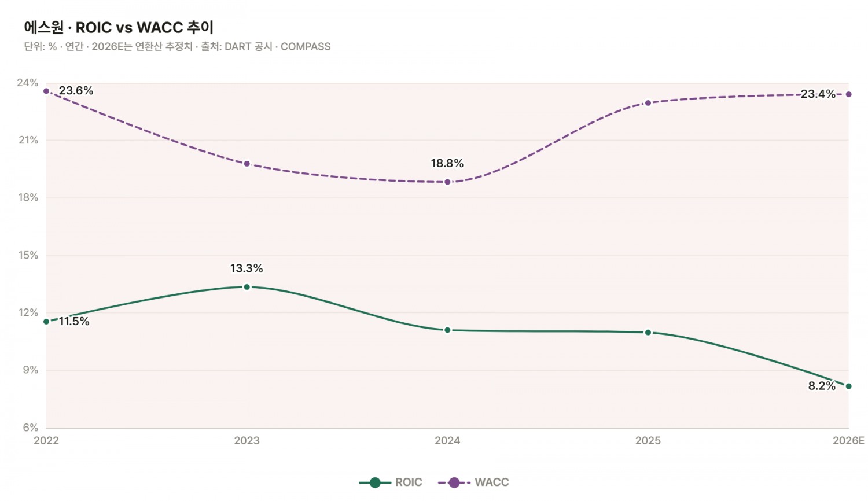Click the 2024 ROIC data point
The width and height of the screenshot is (868, 501).
447,330
